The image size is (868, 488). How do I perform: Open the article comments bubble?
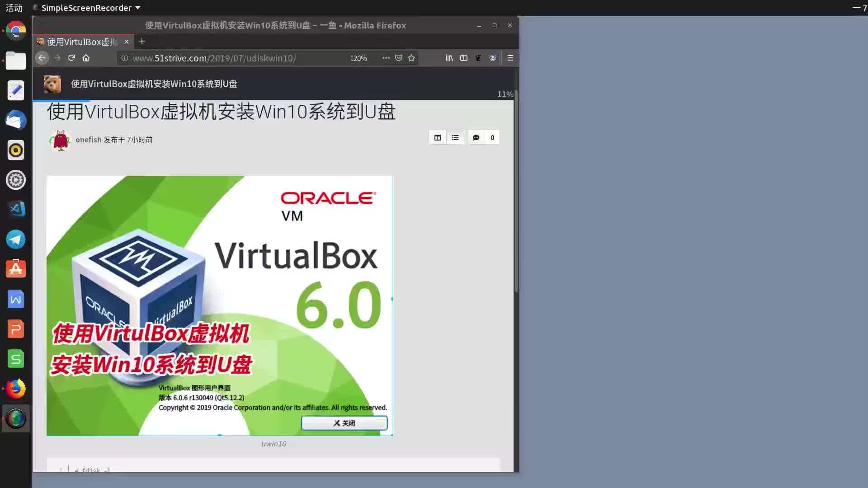tap(476, 138)
